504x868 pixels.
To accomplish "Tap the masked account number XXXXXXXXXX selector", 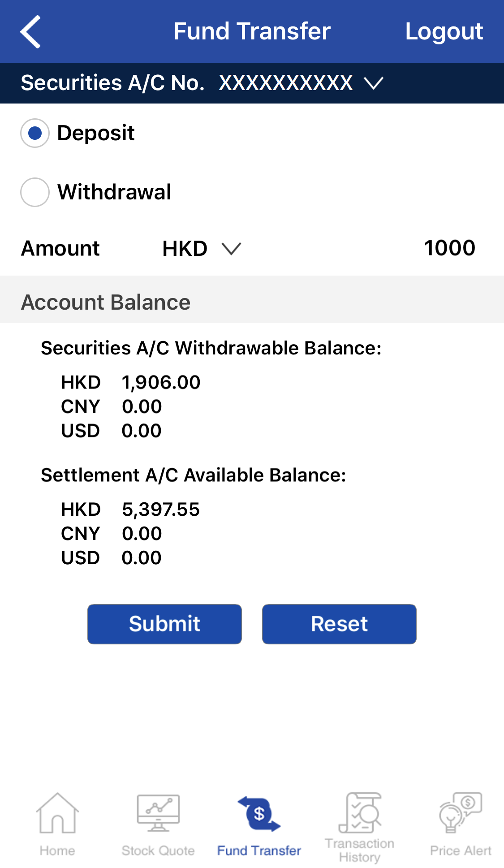I will click(286, 83).
